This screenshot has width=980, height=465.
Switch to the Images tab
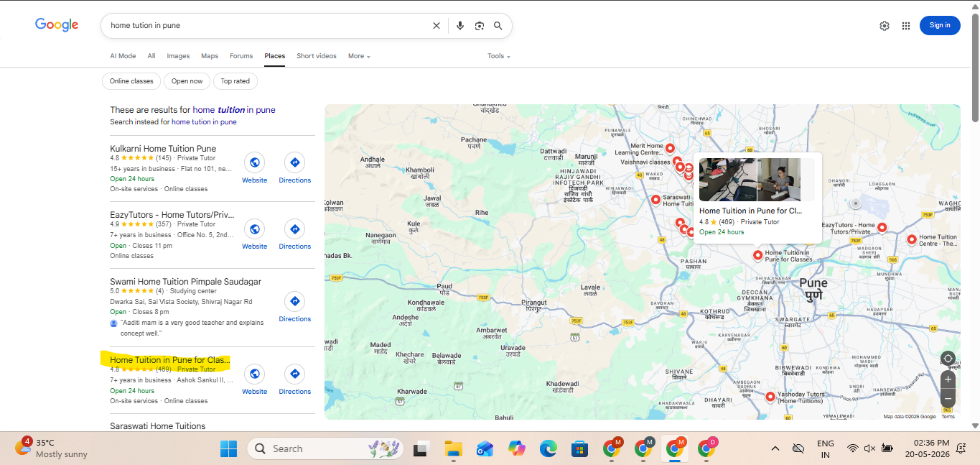178,56
